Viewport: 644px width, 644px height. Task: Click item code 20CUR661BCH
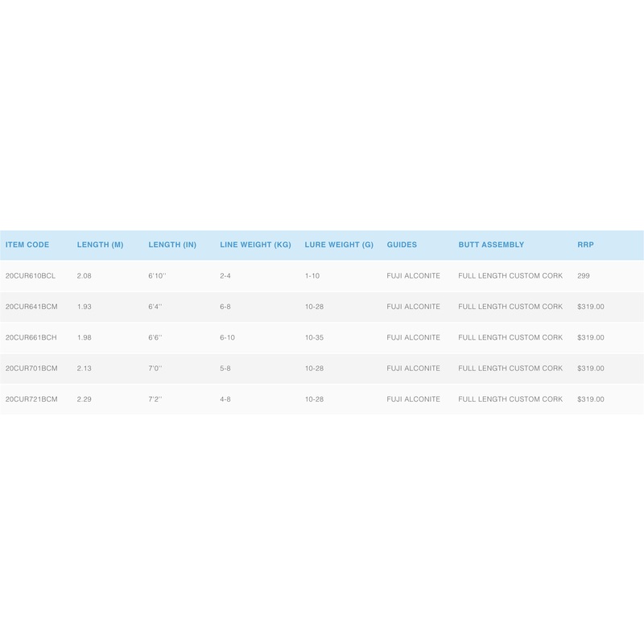[x=31, y=337]
